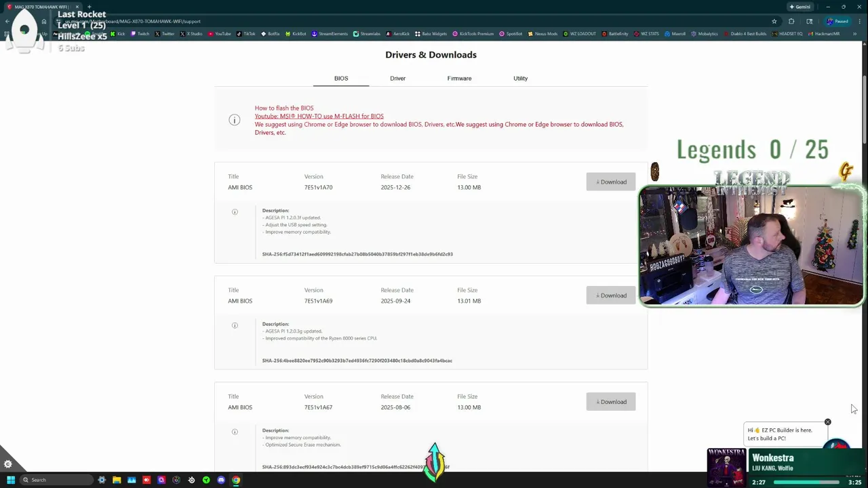This screenshot has width=868, height=488.
Task: Open File Explorer from the taskbar
Action: click(117, 480)
